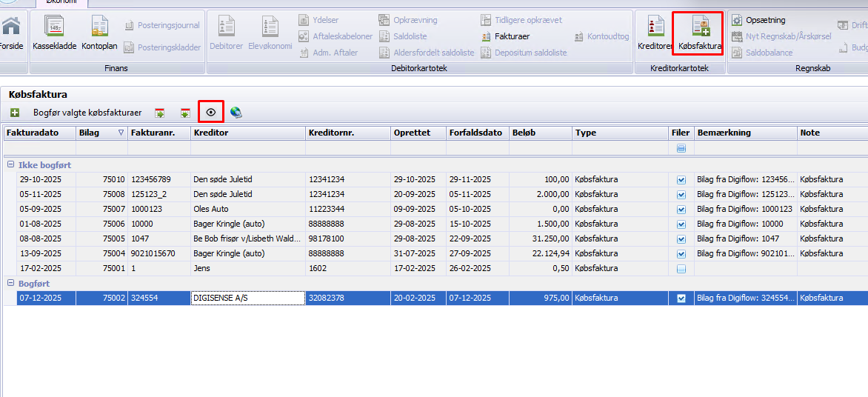Sort by the Beløb column header
This screenshot has height=397, width=868.
point(541,133)
